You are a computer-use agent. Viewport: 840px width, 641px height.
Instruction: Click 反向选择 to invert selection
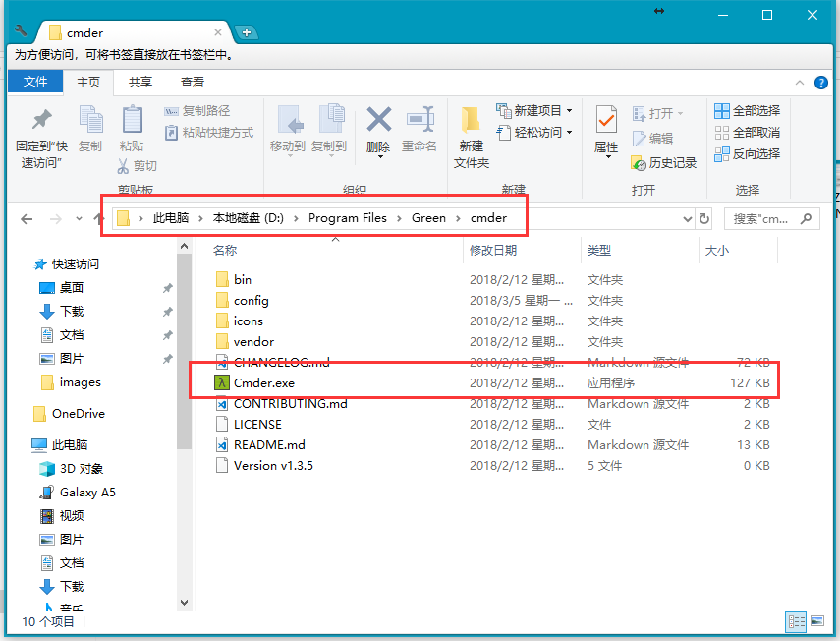tap(748, 153)
